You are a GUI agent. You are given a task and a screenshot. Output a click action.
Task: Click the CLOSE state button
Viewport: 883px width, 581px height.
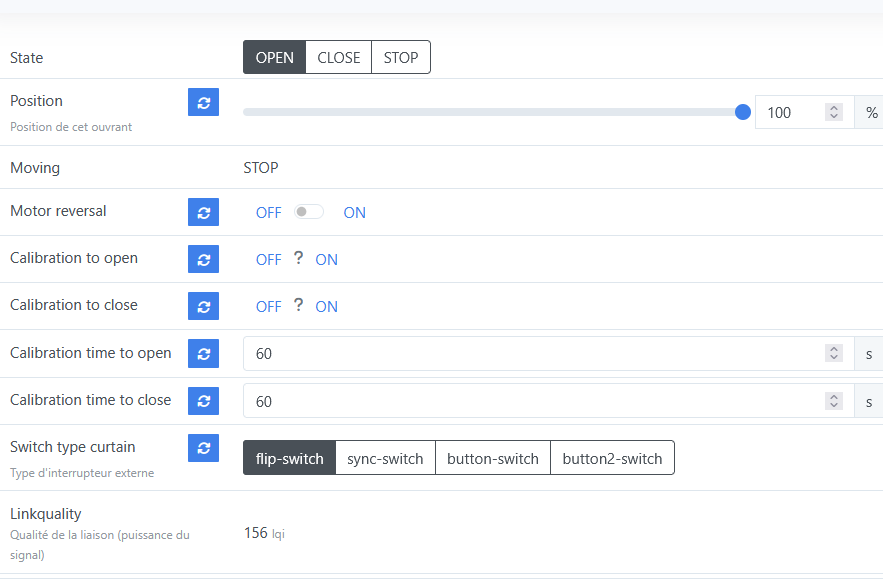coord(338,57)
